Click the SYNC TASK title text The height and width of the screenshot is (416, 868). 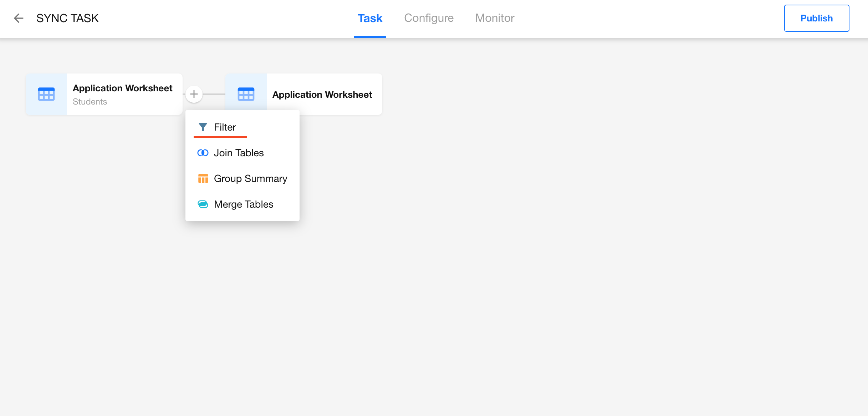[x=67, y=18]
